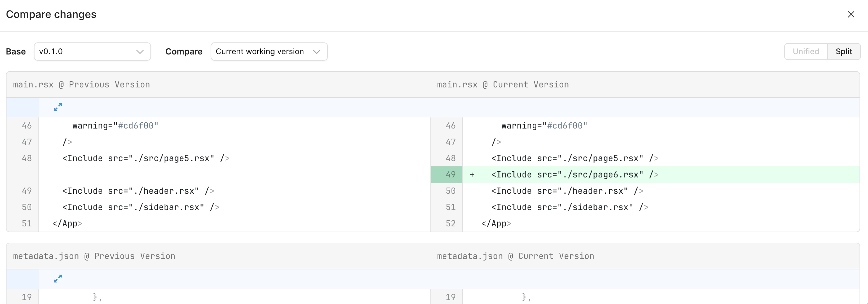Switch to Unified diff view
This screenshot has width=868, height=304.
coord(806,52)
